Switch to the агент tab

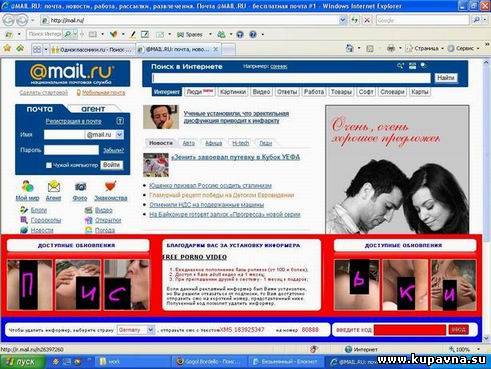pos(93,109)
